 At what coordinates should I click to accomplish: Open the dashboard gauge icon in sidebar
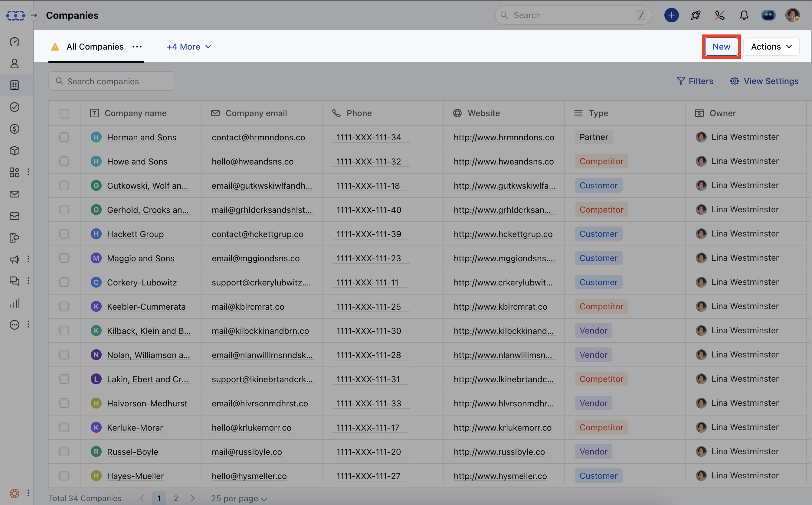click(14, 42)
